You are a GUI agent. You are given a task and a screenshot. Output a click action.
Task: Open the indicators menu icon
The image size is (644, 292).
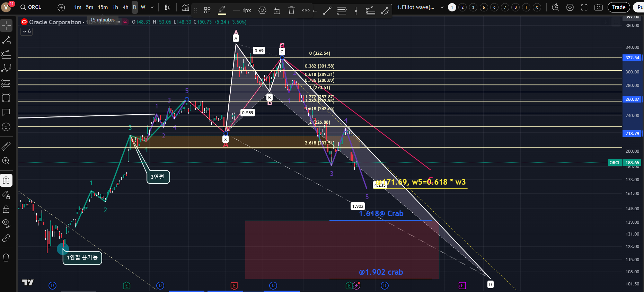(x=186, y=7)
